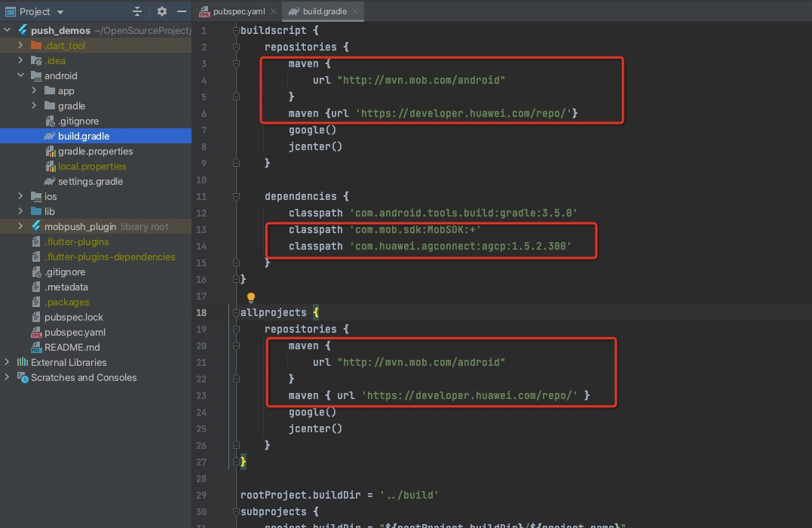Hide the Project tool window
Viewport: 812px width, 528px height.
click(x=181, y=11)
